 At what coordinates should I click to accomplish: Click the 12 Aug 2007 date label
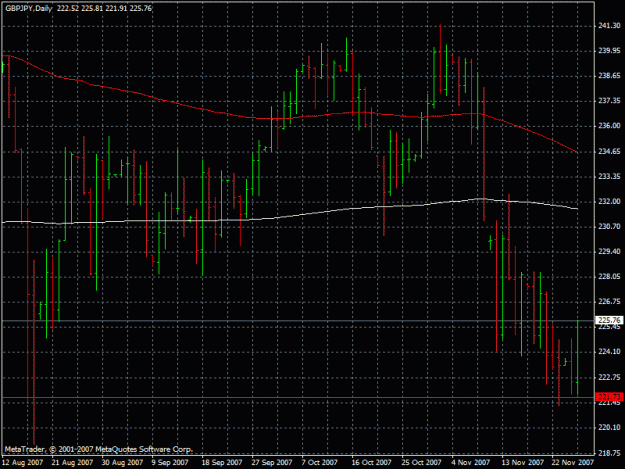click(x=22, y=463)
